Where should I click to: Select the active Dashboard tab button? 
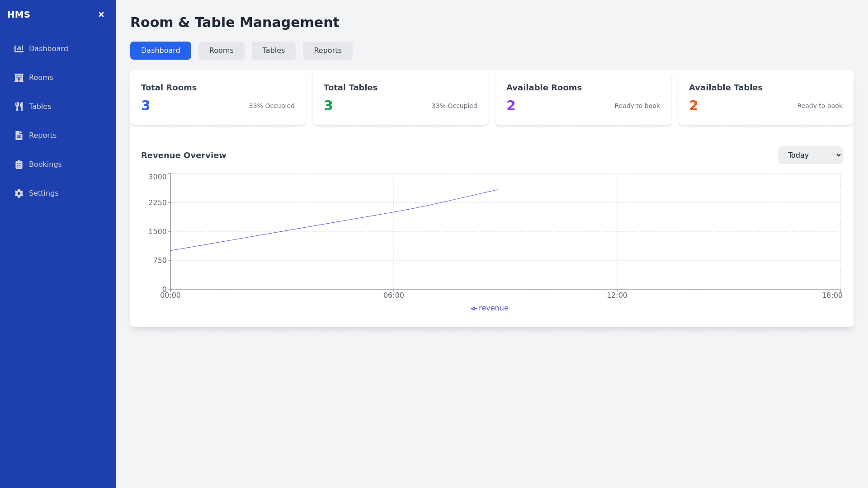[160, 51]
